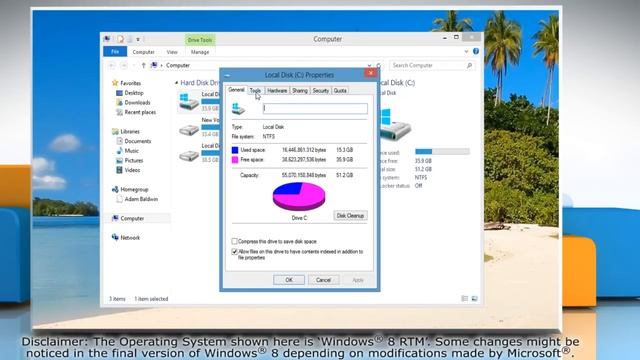640x360 pixels.
Task: Click the space used bar in details pane
Action: point(442,151)
